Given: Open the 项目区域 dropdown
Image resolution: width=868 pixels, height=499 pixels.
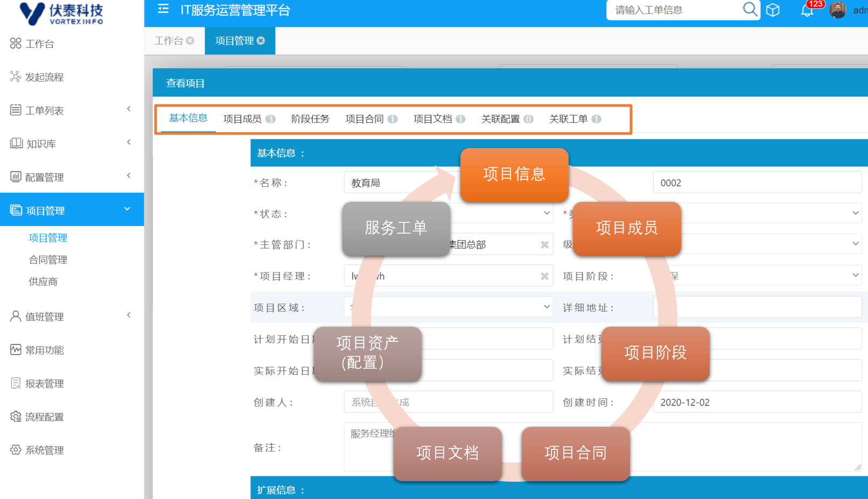Looking at the screenshot, I should tap(546, 307).
